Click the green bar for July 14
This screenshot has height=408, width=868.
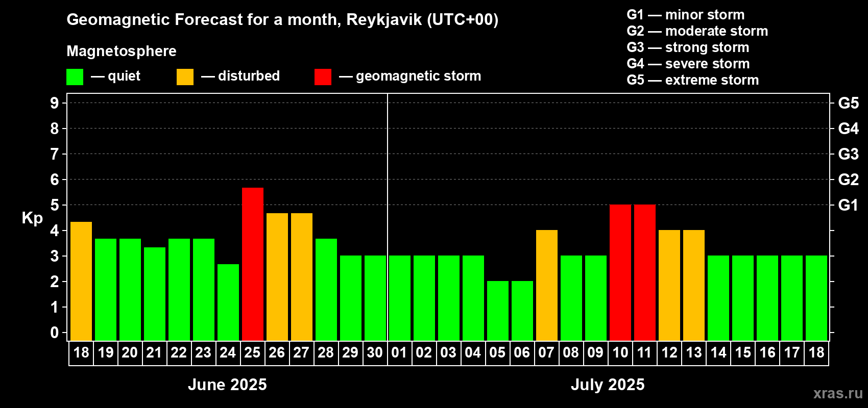click(x=718, y=298)
